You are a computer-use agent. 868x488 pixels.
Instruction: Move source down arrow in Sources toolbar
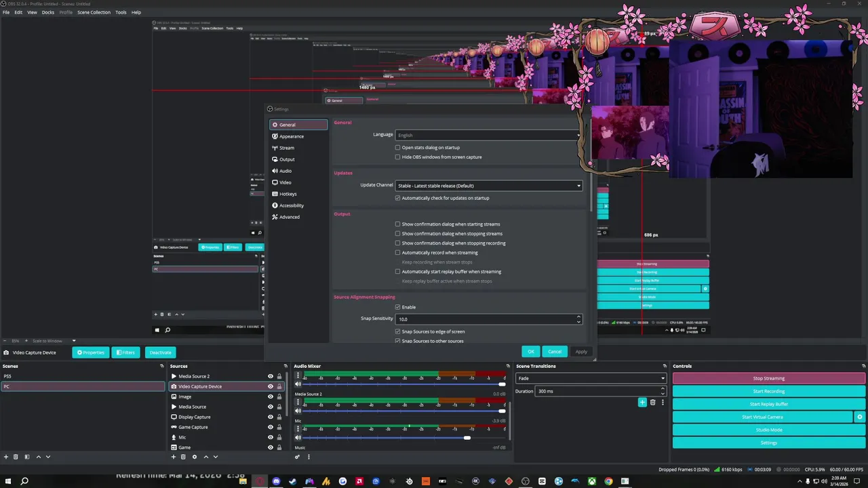click(216, 457)
